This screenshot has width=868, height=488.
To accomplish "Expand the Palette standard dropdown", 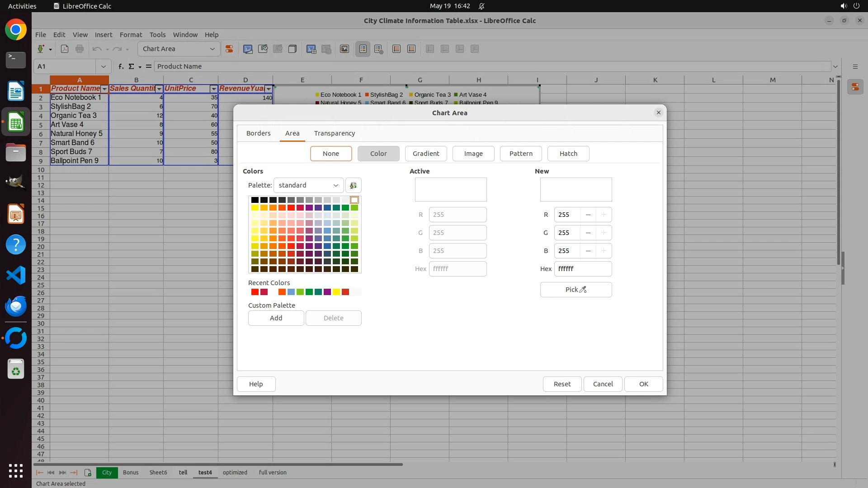I will [x=308, y=185].
